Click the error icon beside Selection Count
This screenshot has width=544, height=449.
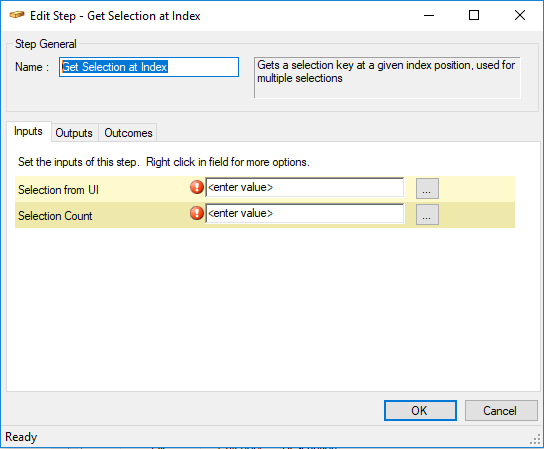[x=197, y=213]
